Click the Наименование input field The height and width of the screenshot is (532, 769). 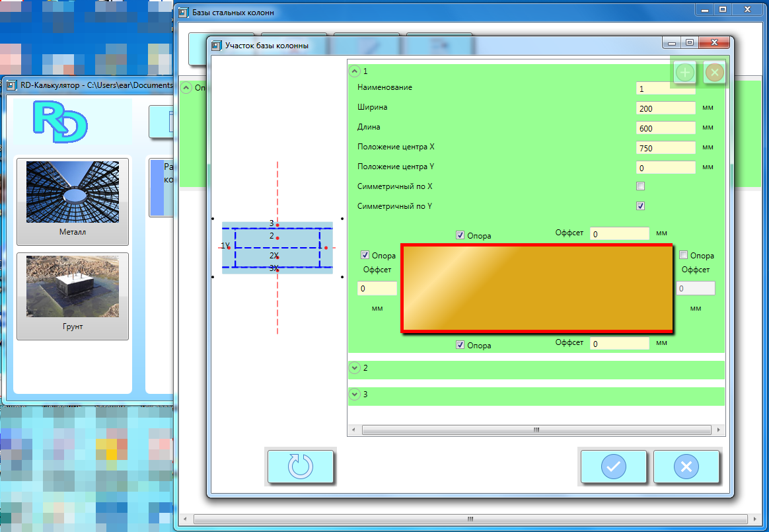pyautogui.click(x=665, y=89)
